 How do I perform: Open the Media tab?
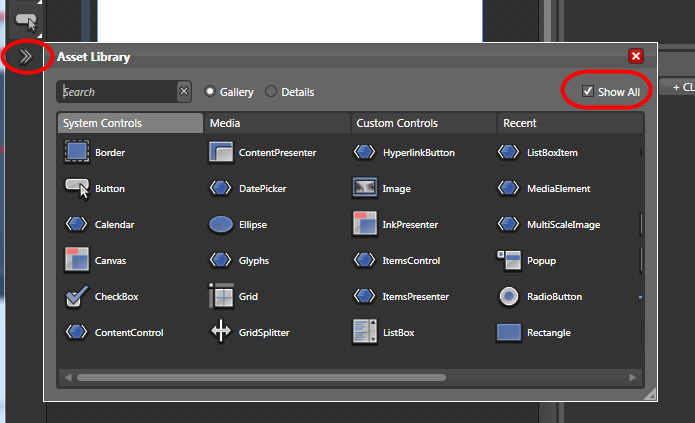point(276,123)
